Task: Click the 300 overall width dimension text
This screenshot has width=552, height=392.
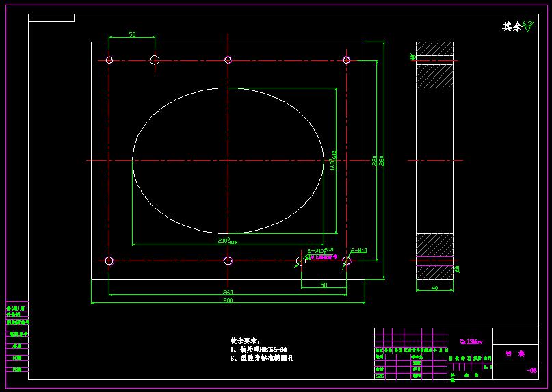Action: pyautogui.click(x=228, y=300)
